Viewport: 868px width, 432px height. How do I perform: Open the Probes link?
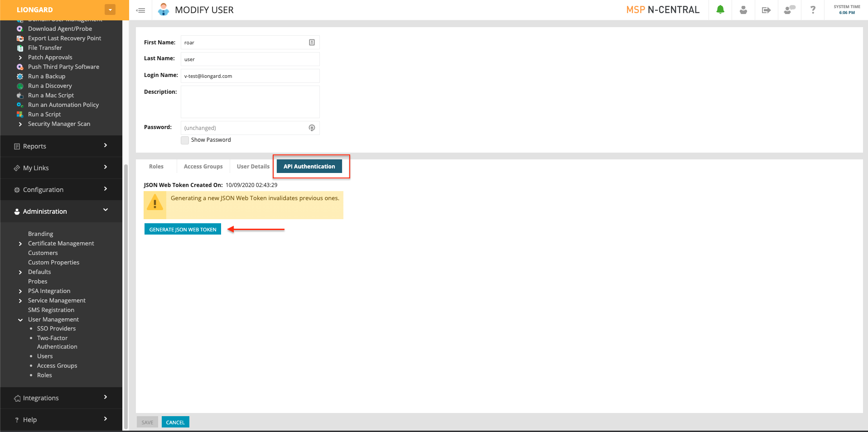(38, 282)
